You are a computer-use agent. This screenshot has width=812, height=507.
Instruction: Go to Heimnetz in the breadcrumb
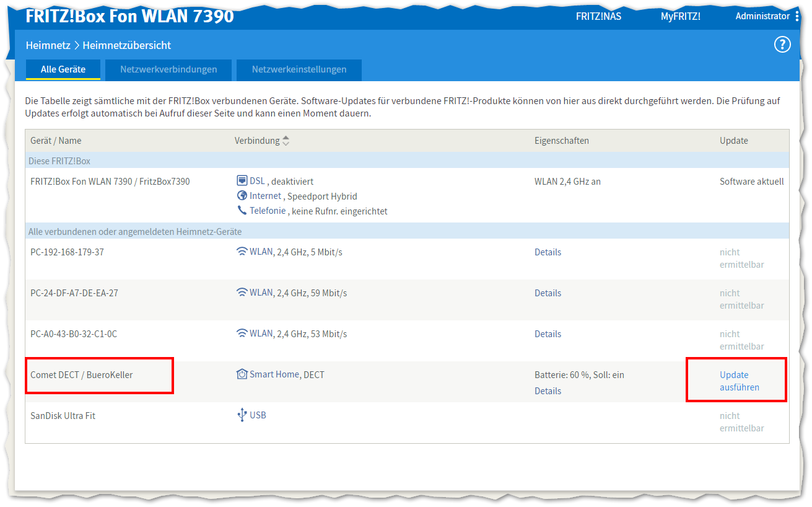point(48,45)
